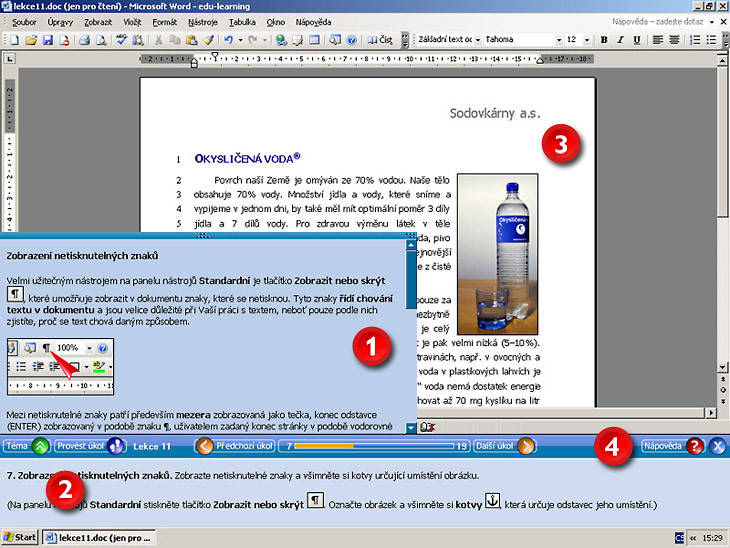Open Print Preview with the magnifier page icon
The width and height of the screenshot is (730, 548).
pyautogui.click(x=101, y=40)
